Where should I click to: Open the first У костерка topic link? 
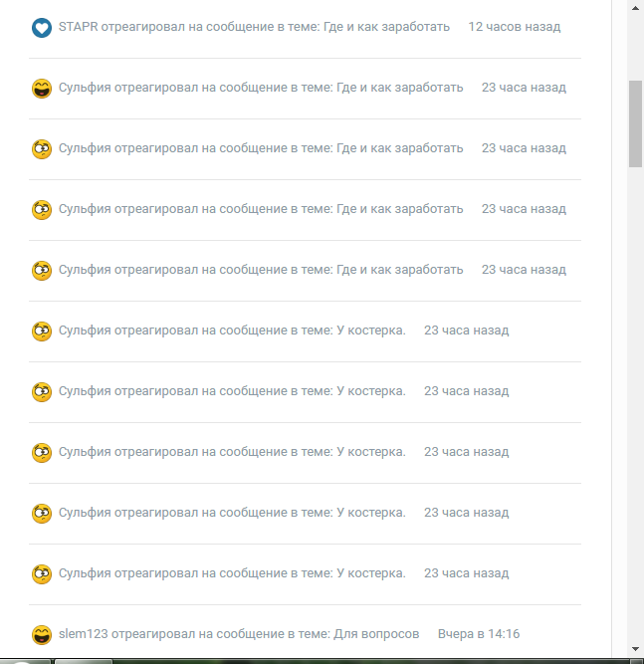(x=371, y=331)
